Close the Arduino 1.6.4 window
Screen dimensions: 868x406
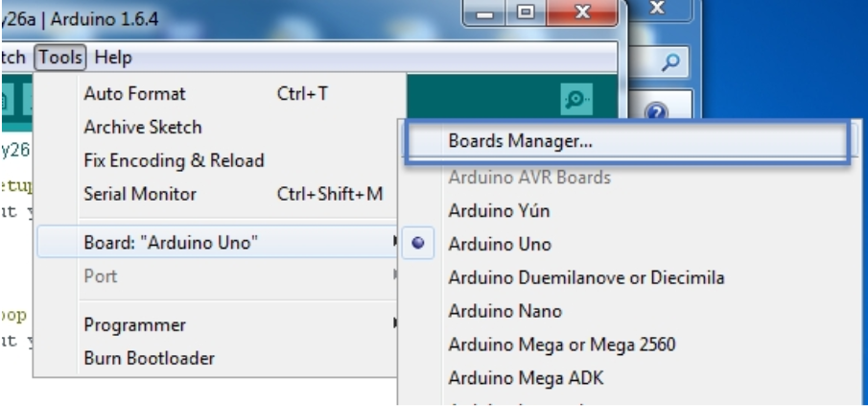pos(582,12)
